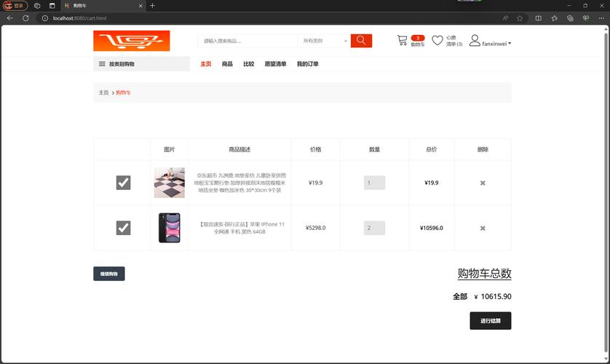
Task: Remove the floor mat item with X
Action: point(483,183)
